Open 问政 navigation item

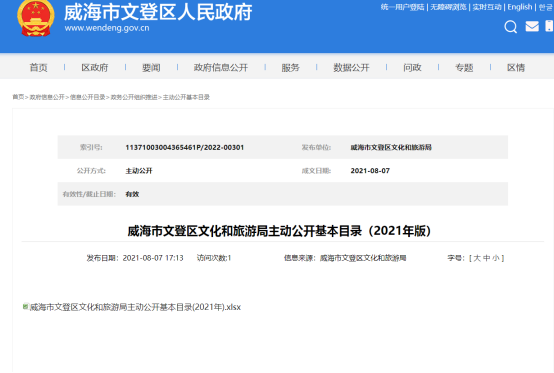[412, 67]
